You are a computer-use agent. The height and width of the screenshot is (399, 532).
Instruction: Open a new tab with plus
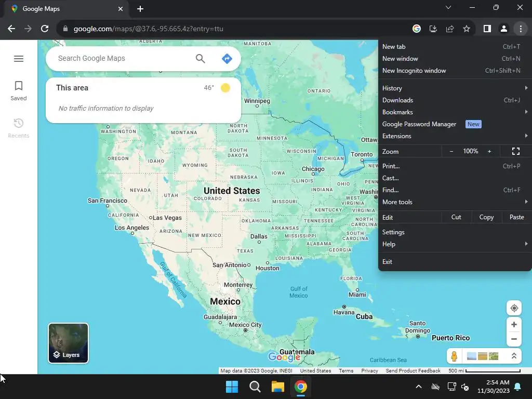point(140,9)
